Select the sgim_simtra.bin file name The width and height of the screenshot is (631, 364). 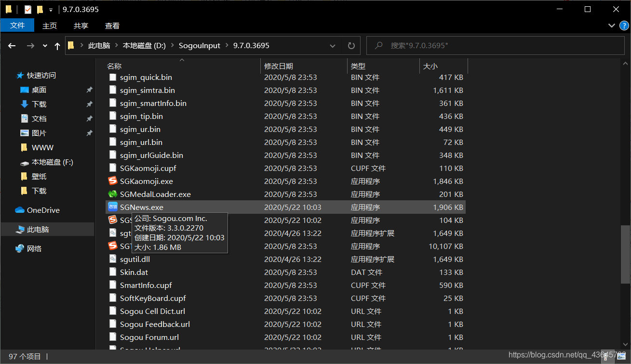148,90
